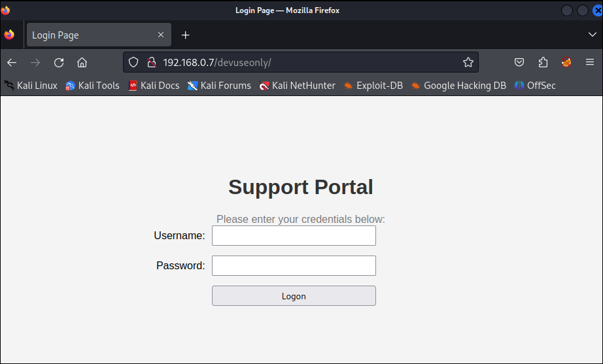Open the Google Hacking DB bookmark
This screenshot has width=603, height=364.
click(x=458, y=86)
